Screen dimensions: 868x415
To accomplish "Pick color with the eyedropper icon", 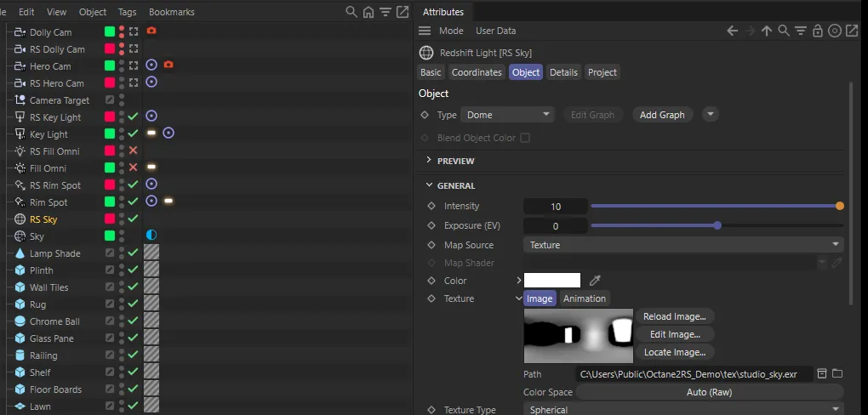I will point(595,281).
